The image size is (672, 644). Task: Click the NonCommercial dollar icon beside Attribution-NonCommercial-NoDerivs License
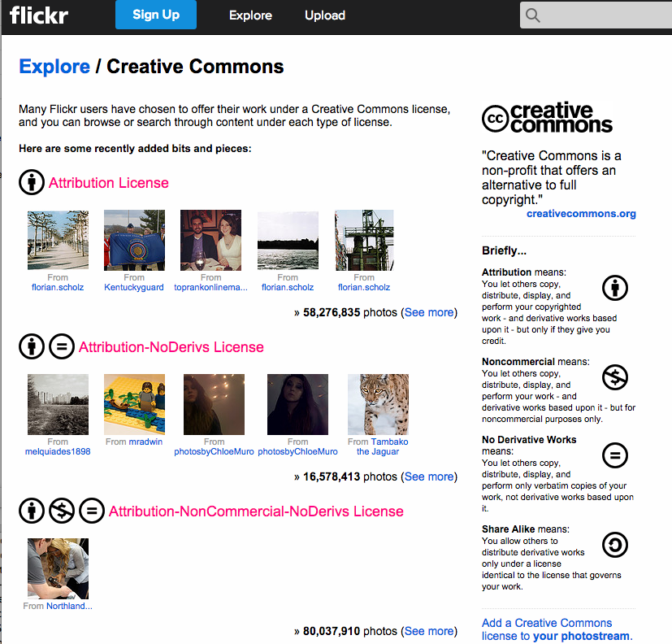[x=62, y=511]
